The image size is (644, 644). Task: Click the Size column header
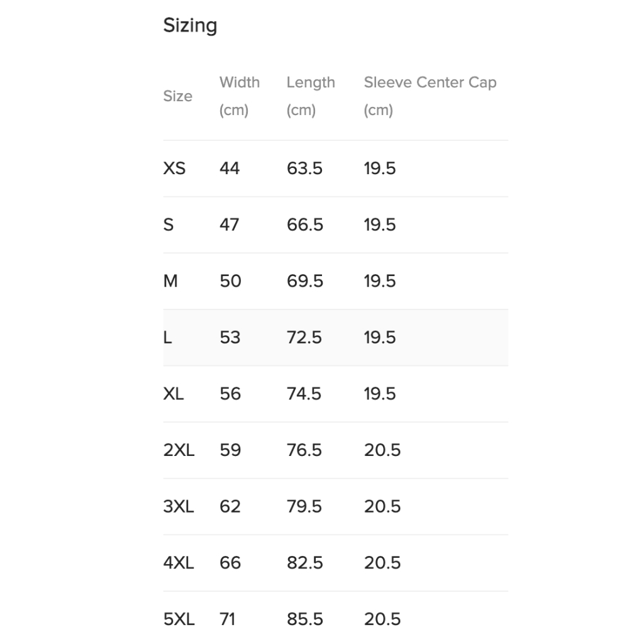(178, 96)
